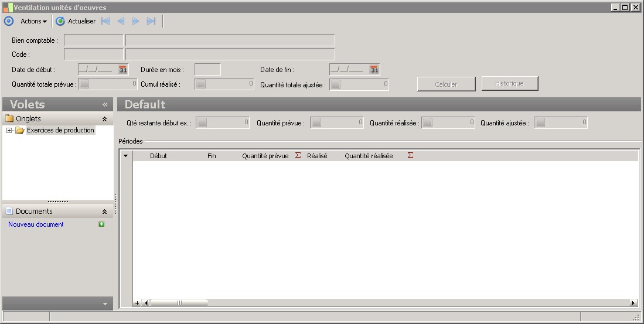Click the horizontal splitter grip above Documents
The image size is (644, 324).
click(58, 202)
